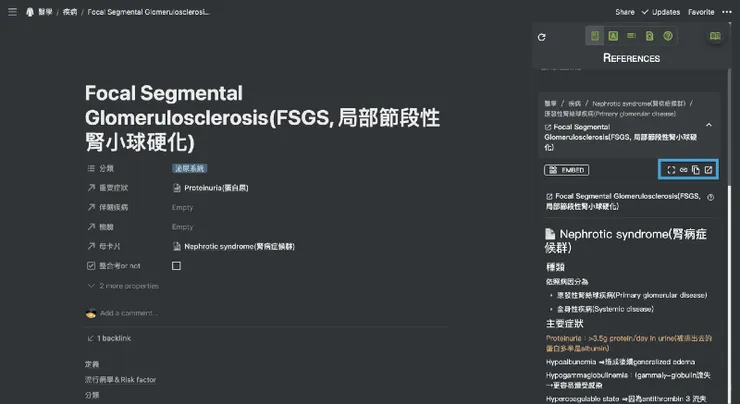Click the open book icon in panel
Image resolution: width=740 pixels, height=404 pixels.
point(715,36)
